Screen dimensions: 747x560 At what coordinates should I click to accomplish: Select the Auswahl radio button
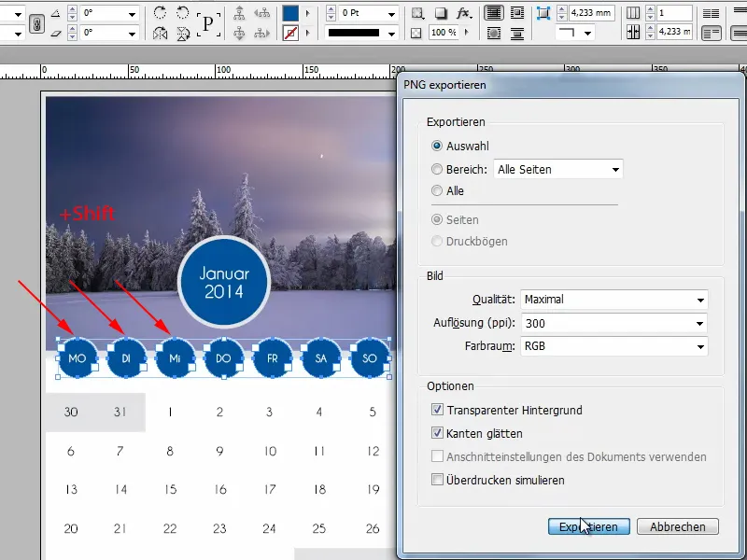tap(436, 146)
